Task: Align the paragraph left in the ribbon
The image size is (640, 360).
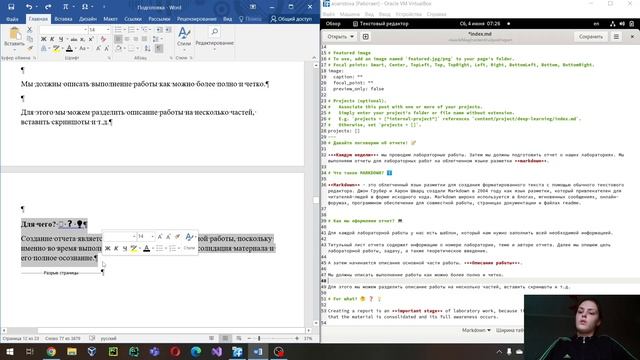Action: coord(118,39)
